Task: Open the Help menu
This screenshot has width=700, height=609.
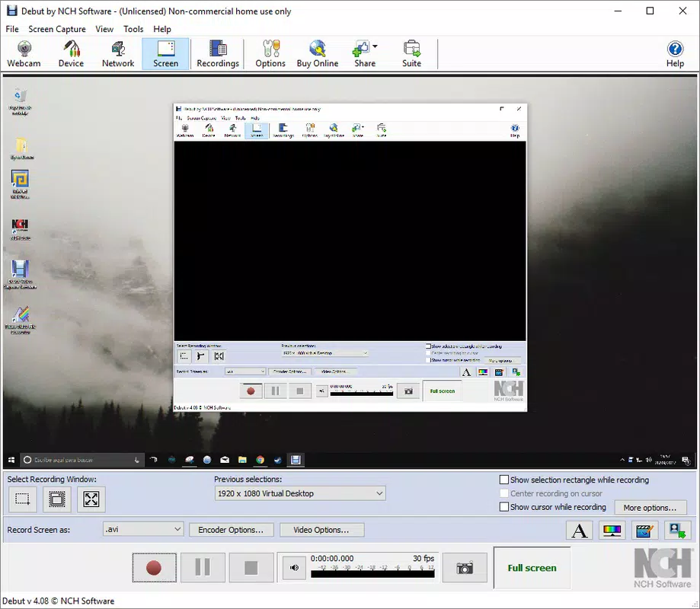Action: (162, 29)
